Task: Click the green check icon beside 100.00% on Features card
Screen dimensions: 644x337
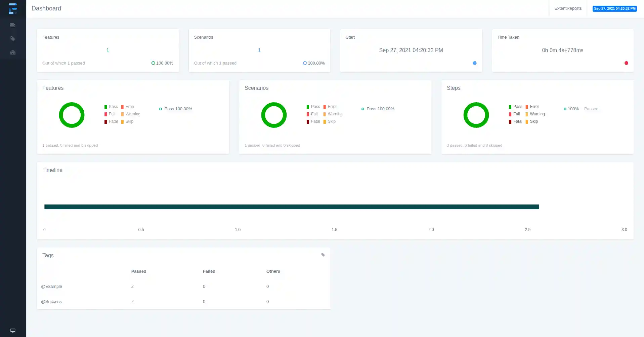Action: point(153,63)
